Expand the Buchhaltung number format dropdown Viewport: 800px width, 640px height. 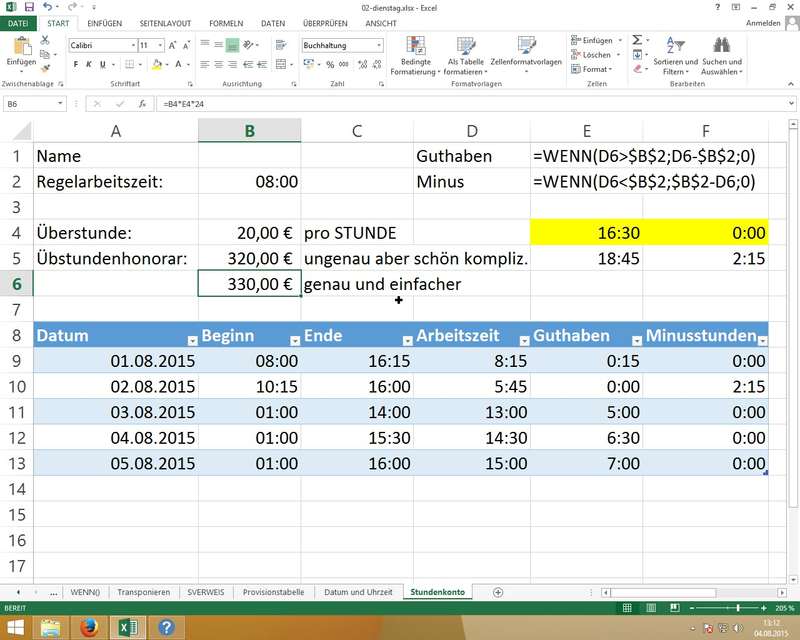(x=384, y=46)
